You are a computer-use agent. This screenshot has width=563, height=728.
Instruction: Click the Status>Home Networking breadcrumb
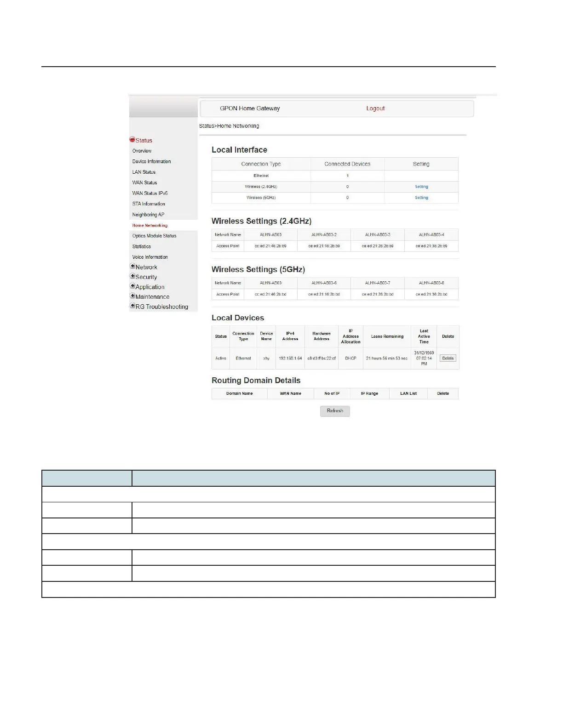229,126
